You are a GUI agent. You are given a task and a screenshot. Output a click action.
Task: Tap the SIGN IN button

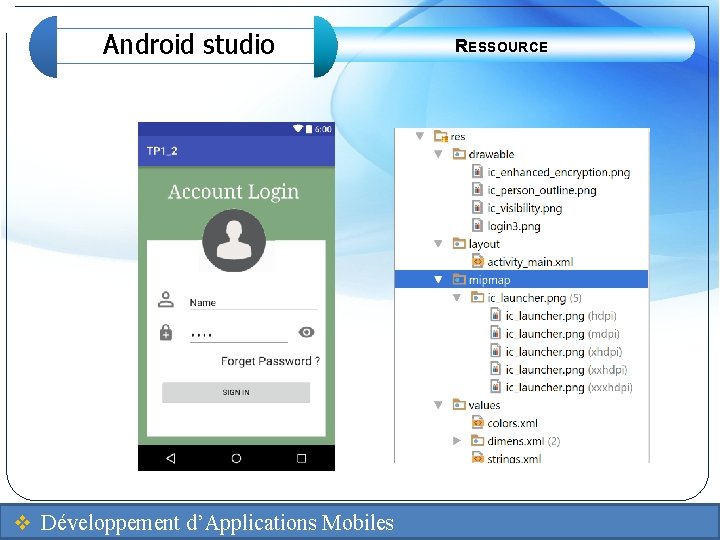coord(236,392)
